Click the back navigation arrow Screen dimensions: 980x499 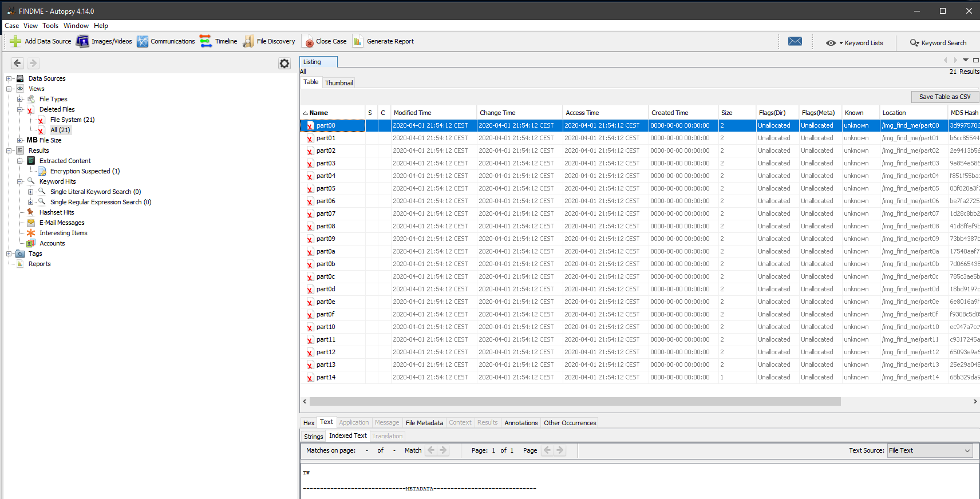point(17,64)
